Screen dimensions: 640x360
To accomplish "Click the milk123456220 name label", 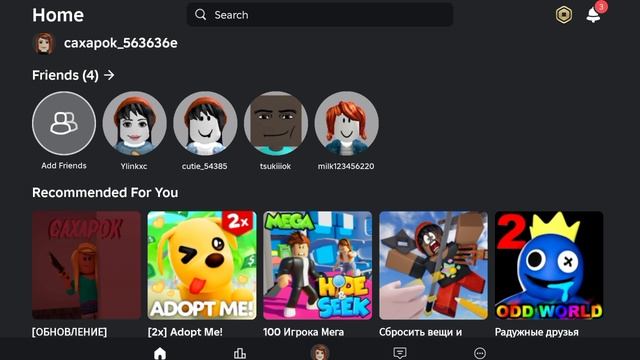I will pos(346,166).
